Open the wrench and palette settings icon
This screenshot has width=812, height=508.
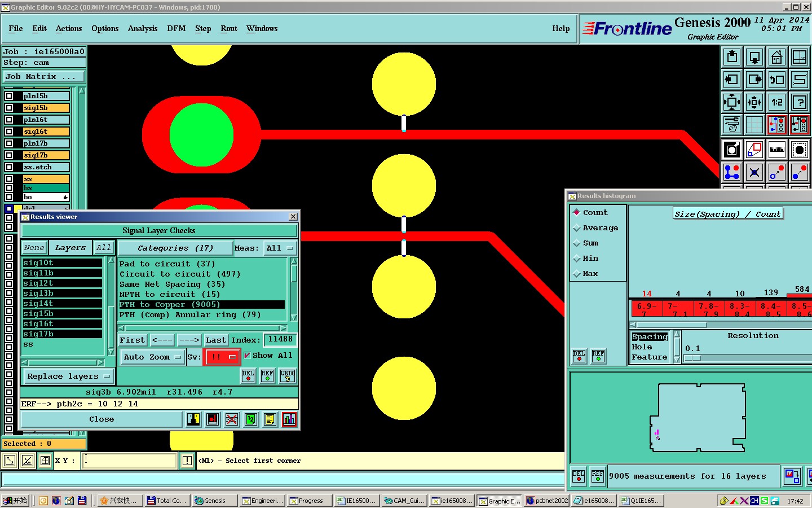(732, 125)
